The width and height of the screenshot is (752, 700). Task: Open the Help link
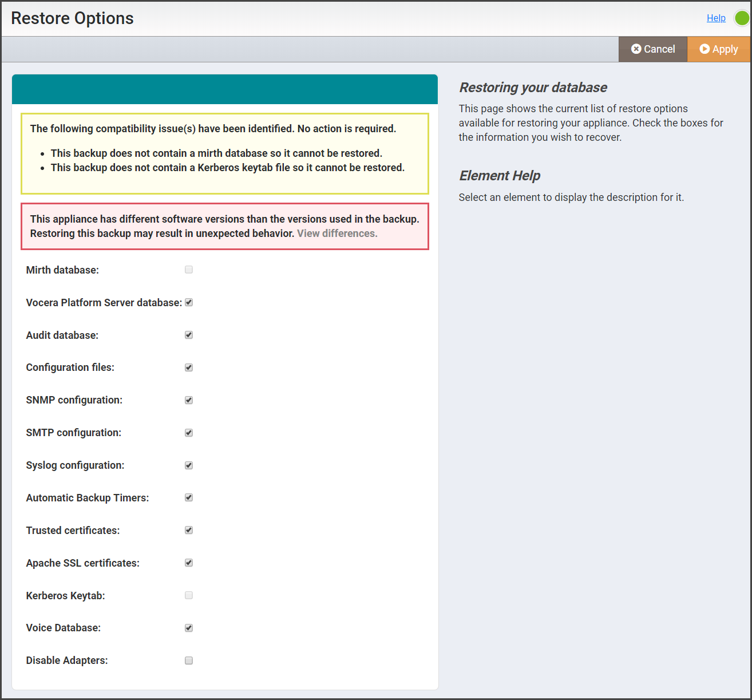[716, 18]
